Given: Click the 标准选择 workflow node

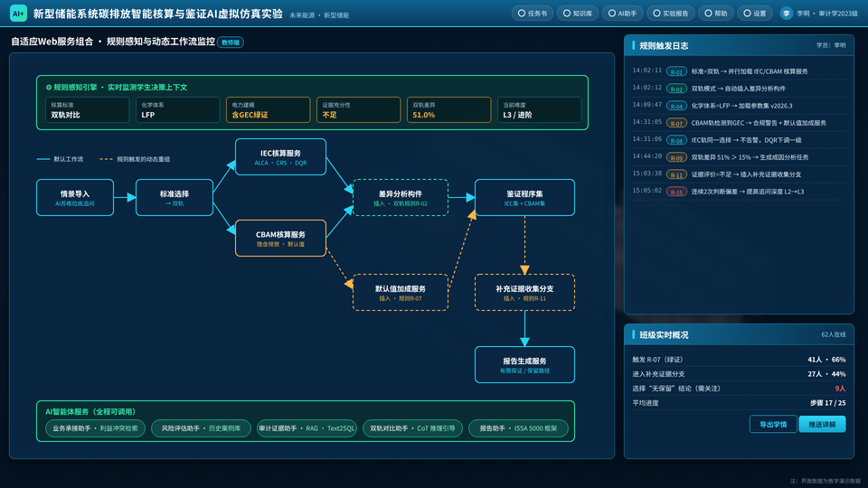Looking at the screenshot, I should [x=175, y=198].
